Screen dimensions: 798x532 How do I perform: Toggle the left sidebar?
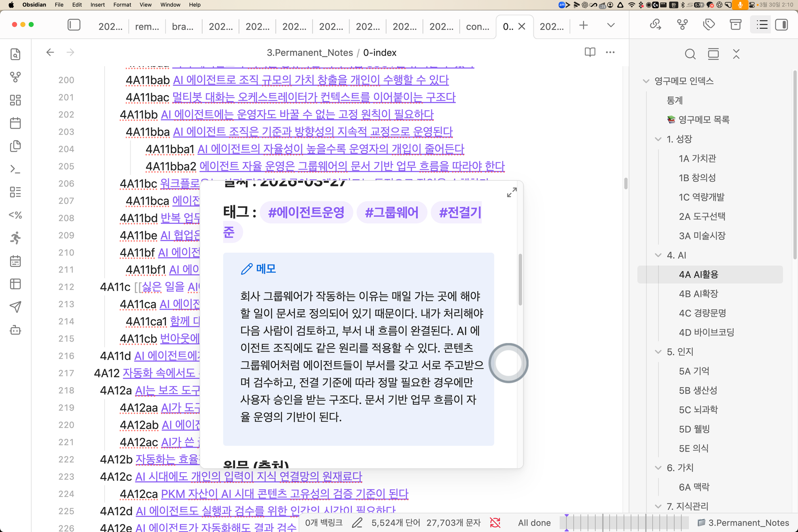[x=74, y=25]
